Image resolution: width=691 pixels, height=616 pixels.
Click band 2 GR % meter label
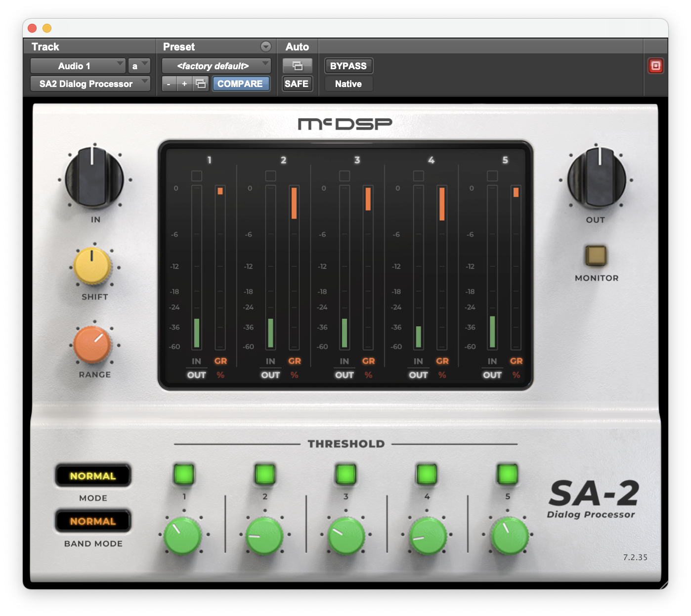pos(295,368)
